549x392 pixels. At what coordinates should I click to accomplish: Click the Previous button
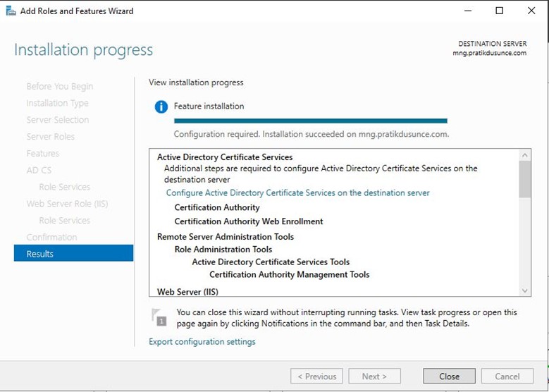tap(316, 376)
